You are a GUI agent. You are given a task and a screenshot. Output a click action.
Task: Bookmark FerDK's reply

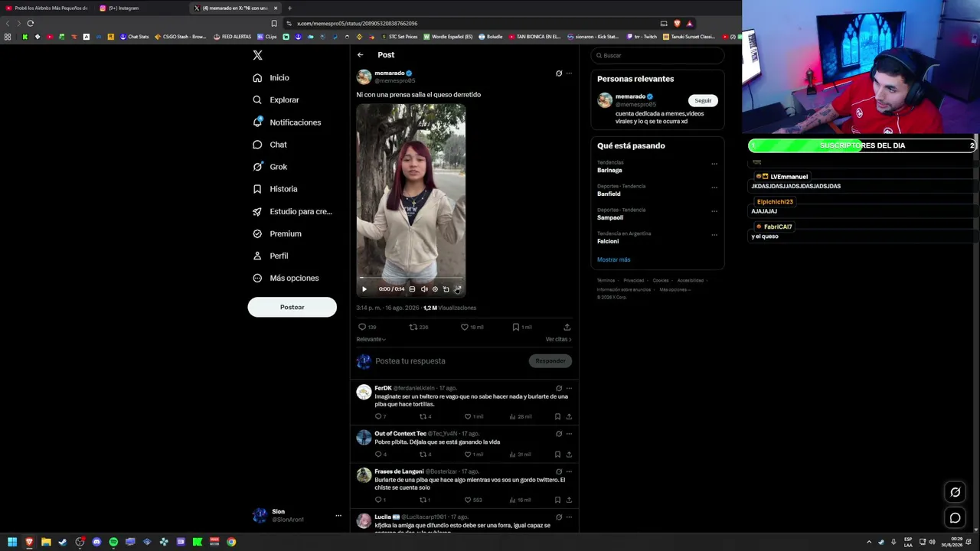[x=557, y=416]
